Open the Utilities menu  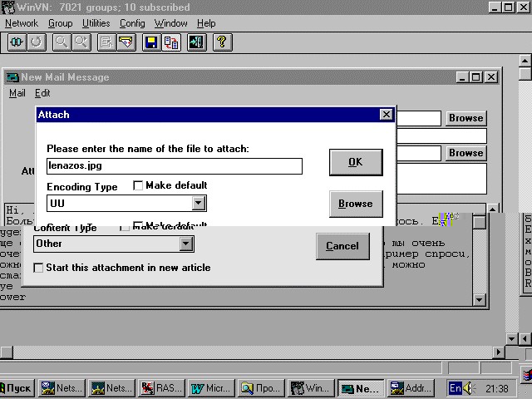96,23
